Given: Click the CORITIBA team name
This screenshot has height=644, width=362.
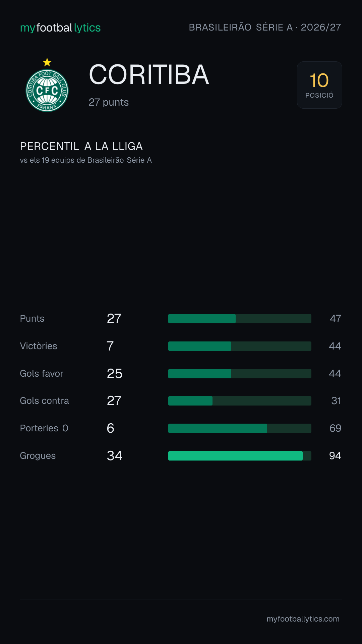Looking at the screenshot, I should click(149, 74).
